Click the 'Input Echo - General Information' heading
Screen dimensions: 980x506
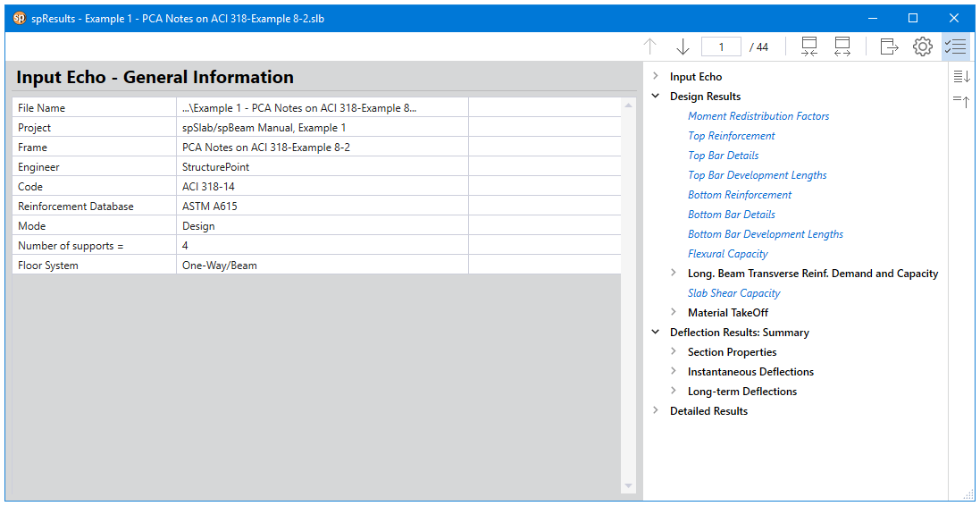[x=155, y=77]
